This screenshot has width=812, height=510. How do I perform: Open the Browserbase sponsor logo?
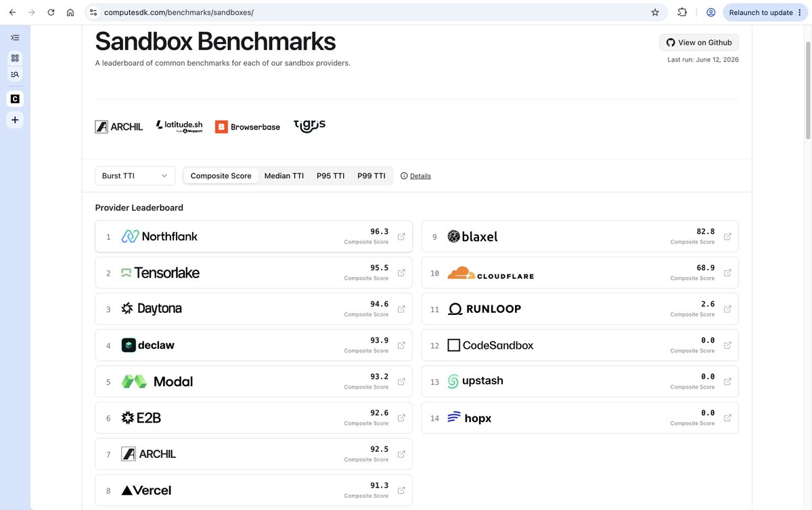pyautogui.click(x=248, y=127)
